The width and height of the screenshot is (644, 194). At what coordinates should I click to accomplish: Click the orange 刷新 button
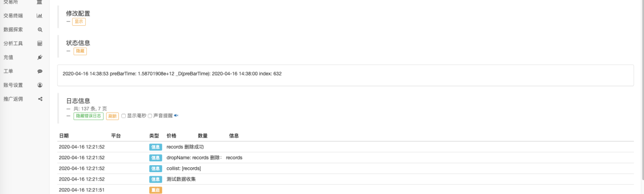(x=112, y=116)
